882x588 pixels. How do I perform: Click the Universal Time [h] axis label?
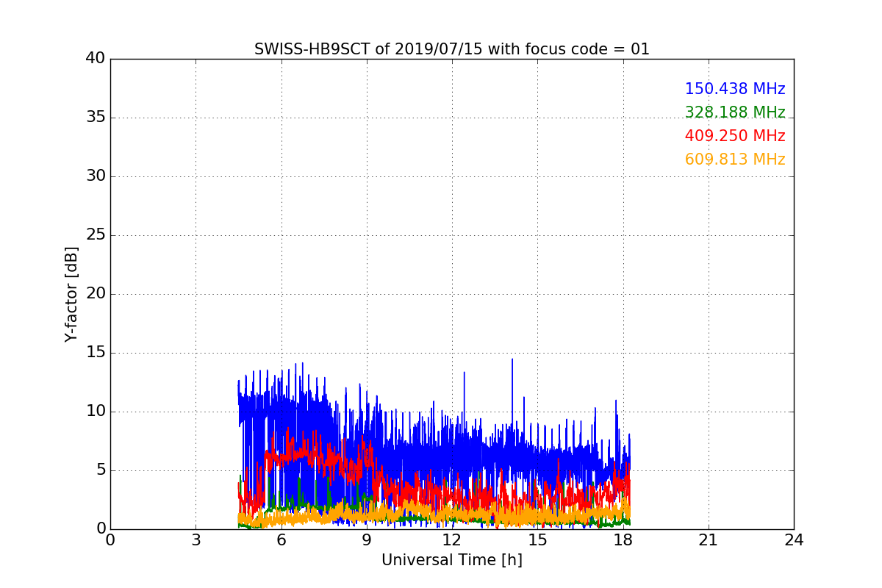(452, 560)
